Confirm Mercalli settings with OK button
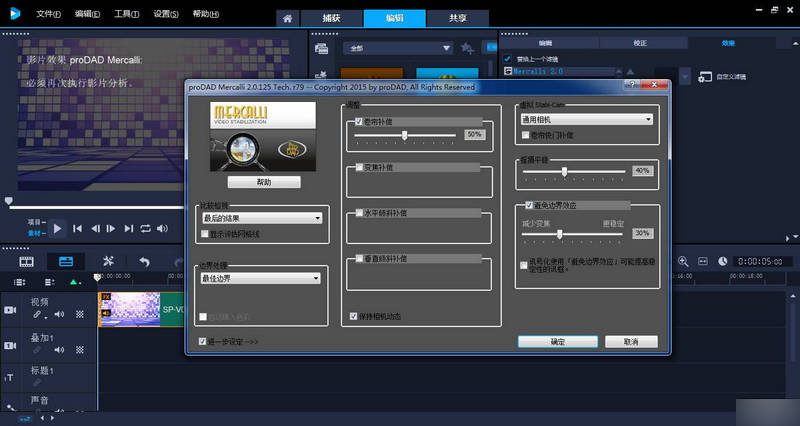The height and width of the screenshot is (426, 800). [558, 342]
